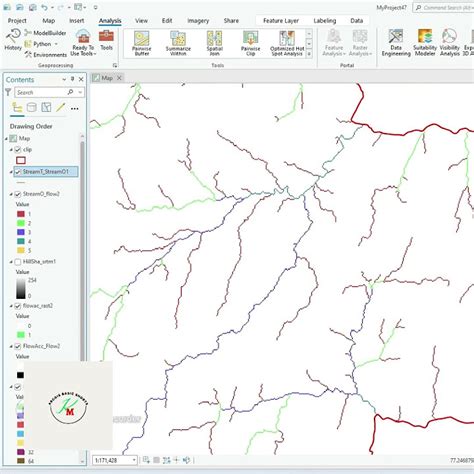This screenshot has width=474, height=474.
Task: Open Visibility Analysis tools
Action: (449, 42)
